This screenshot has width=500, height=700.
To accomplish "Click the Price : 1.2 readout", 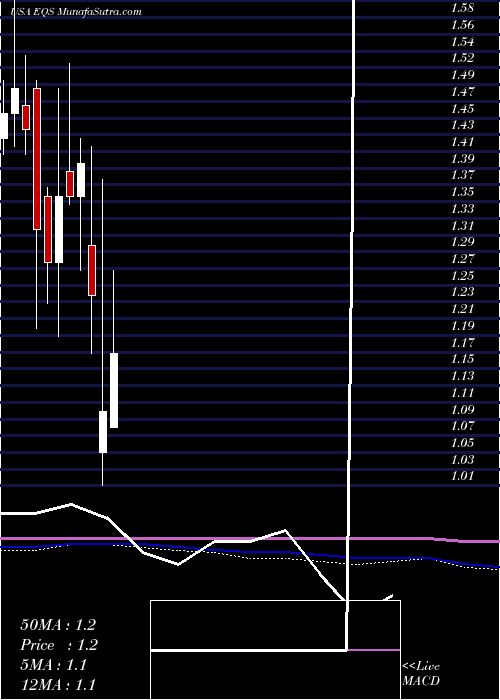I will point(58,645).
